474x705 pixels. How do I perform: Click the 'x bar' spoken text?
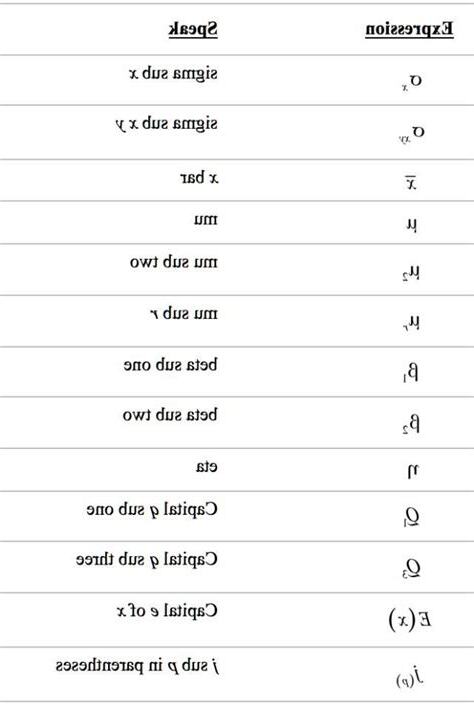pyautogui.click(x=199, y=178)
